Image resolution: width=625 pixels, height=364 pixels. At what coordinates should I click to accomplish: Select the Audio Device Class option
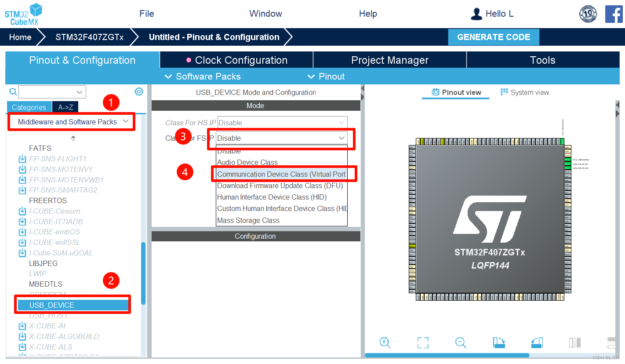coord(282,162)
